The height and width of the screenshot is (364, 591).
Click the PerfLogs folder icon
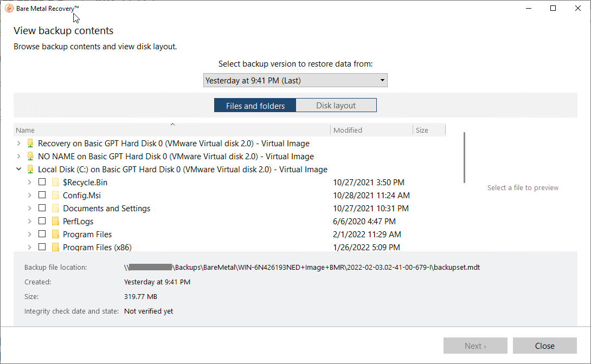click(x=55, y=222)
